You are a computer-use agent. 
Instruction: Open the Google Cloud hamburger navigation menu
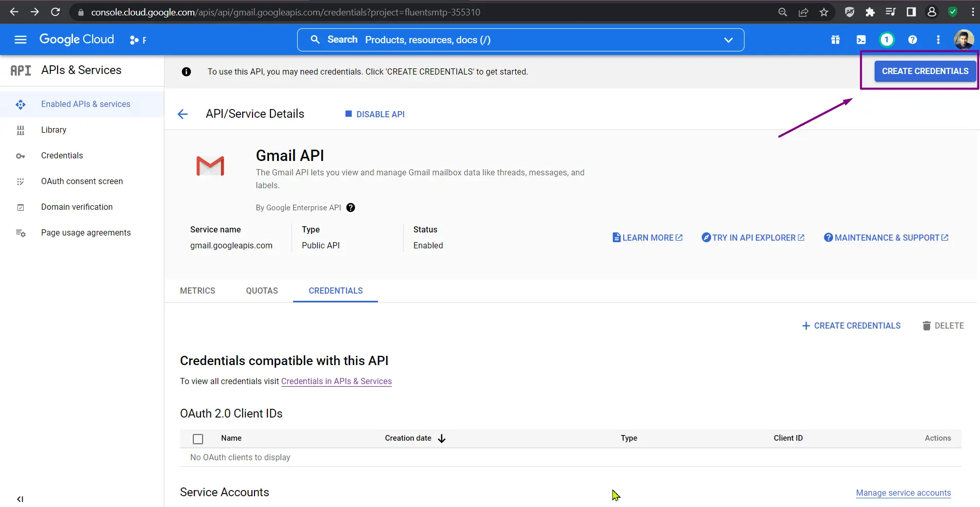[x=21, y=40]
